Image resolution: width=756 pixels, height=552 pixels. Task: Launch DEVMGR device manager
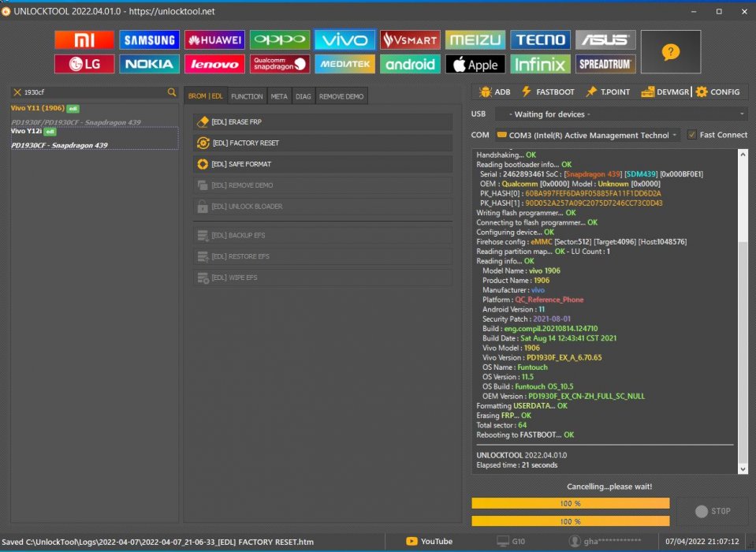click(x=665, y=91)
